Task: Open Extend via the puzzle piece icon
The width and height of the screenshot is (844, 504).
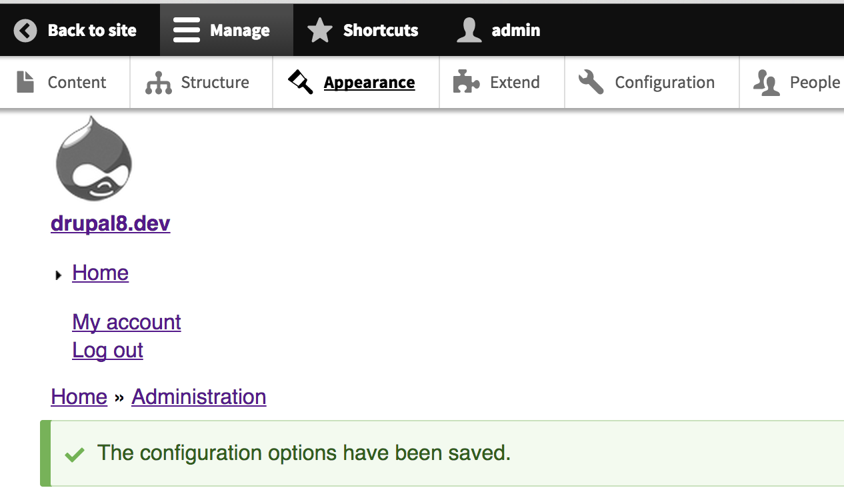Action: tap(465, 81)
